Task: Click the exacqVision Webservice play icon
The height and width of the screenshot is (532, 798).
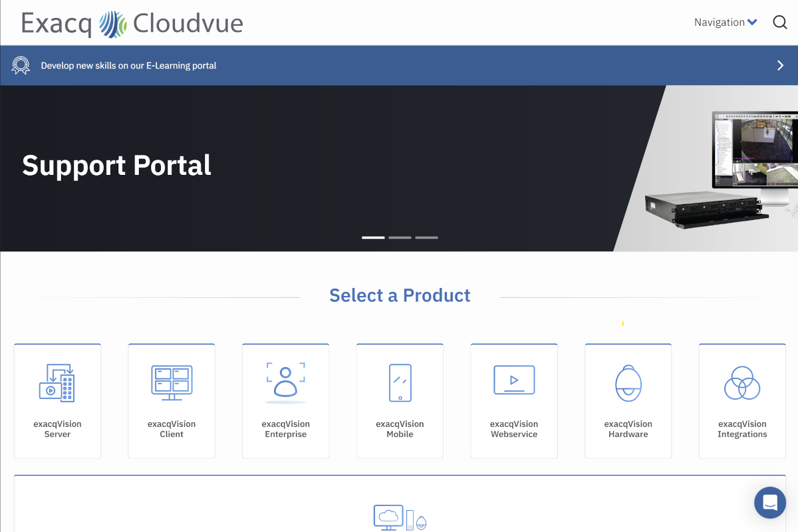Action: click(514, 380)
